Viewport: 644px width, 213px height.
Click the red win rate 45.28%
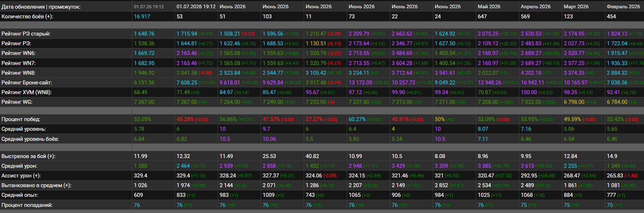(x=185, y=119)
